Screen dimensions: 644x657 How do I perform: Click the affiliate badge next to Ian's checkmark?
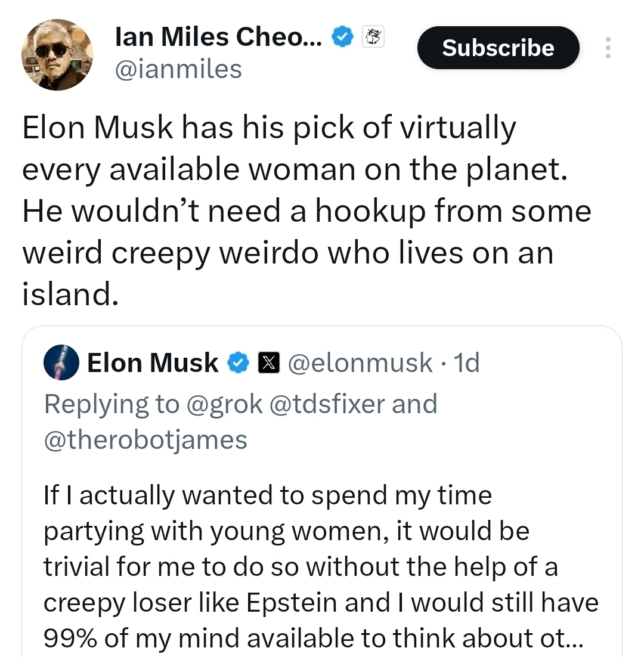pos(374,37)
